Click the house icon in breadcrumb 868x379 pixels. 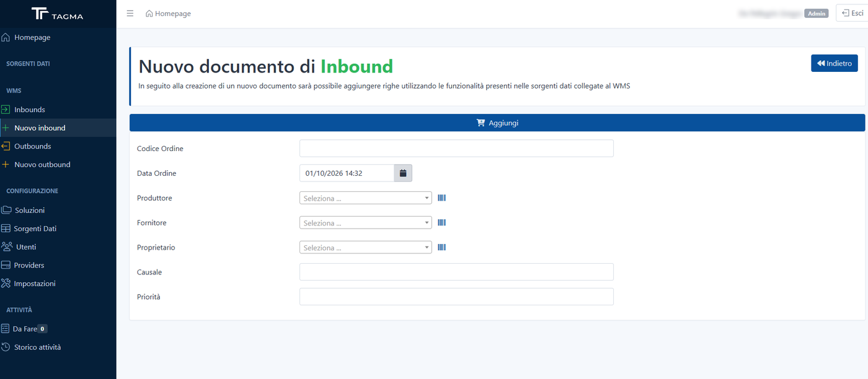pos(149,14)
